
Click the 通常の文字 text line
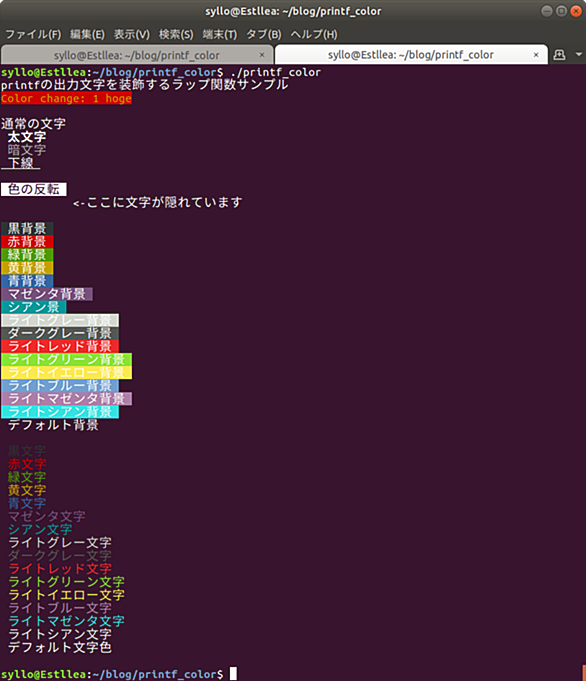click(33, 124)
